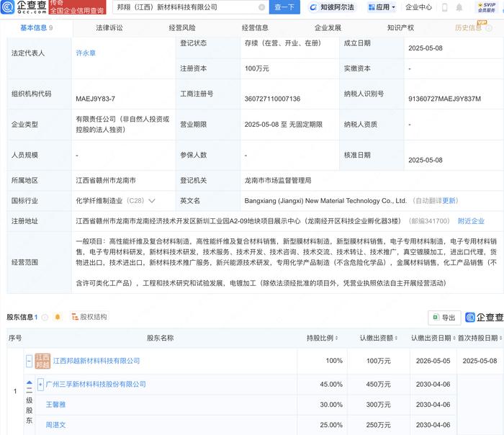Click the English name Bangxiang (Jiangxi) text
The width and height of the screenshot is (504, 435).
click(325, 201)
